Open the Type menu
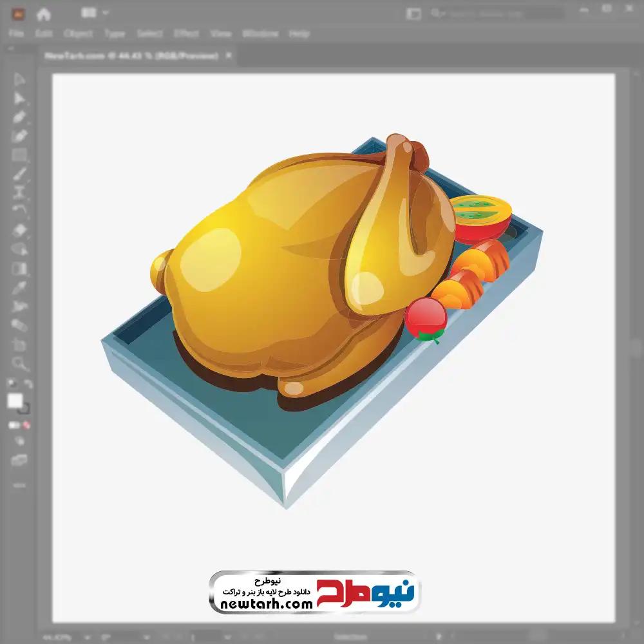Image resolution: width=644 pixels, height=644 pixels. tap(115, 33)
